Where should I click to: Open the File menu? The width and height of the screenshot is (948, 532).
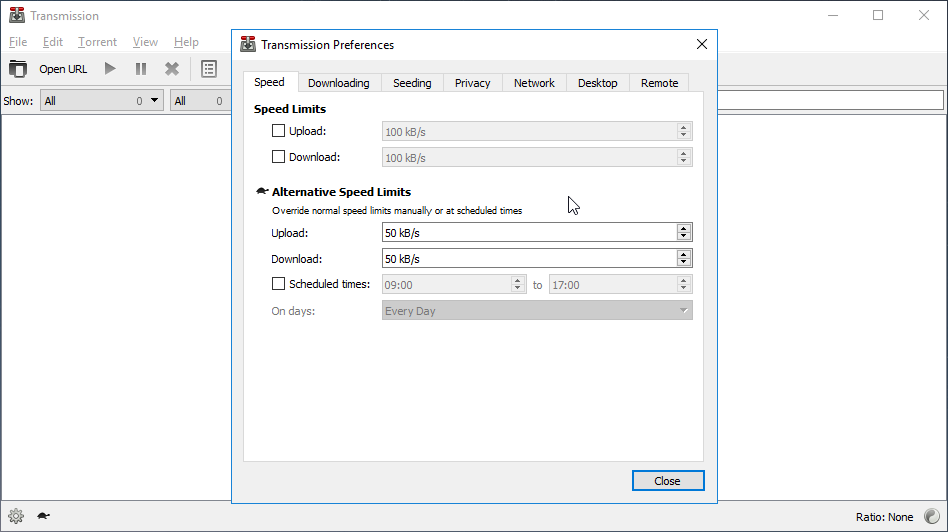18,42
